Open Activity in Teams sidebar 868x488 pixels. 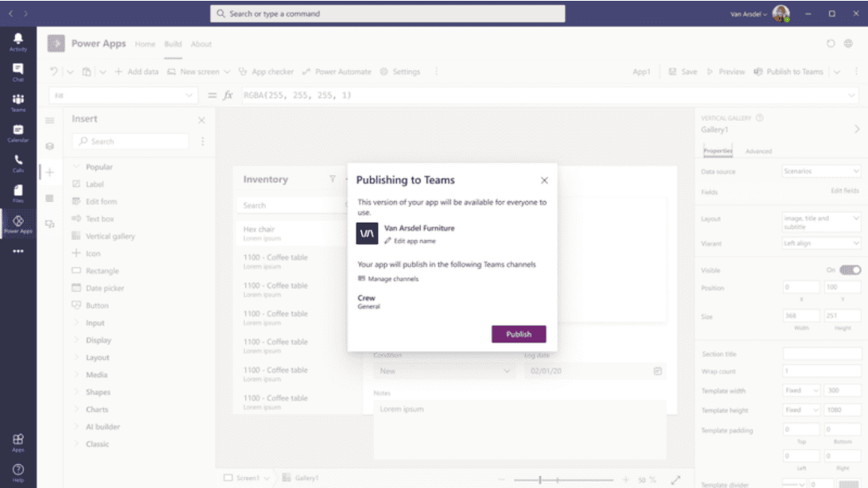pos(18,42)
